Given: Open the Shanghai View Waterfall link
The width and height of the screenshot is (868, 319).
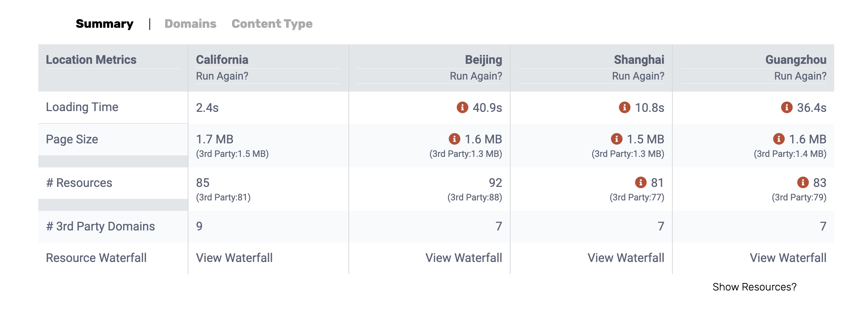Looking at the screenshot, I should (626, 258).
